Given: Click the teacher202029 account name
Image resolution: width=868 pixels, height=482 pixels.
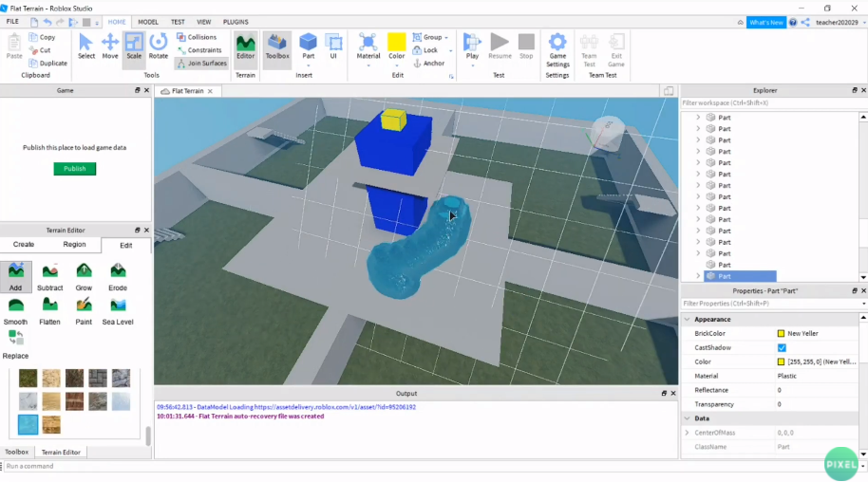Looking at the screenshot, I should pyautogui.click(x=837, y=22).
